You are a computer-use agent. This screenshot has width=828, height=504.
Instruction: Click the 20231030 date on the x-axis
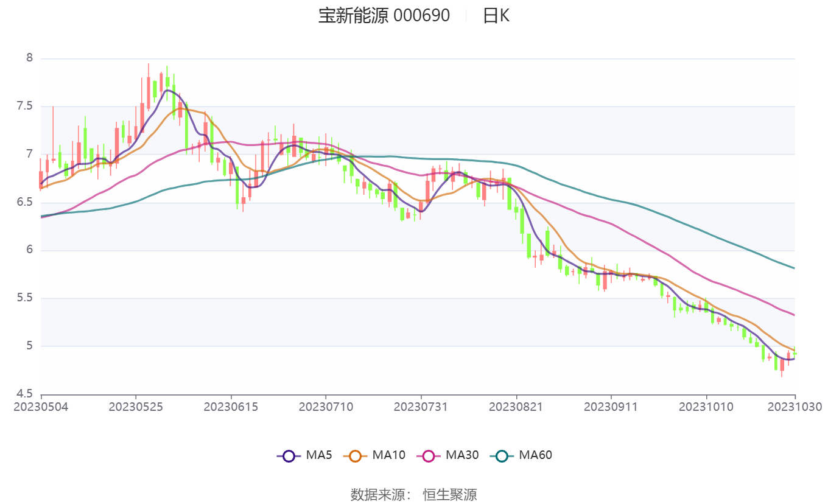(795, 407)
